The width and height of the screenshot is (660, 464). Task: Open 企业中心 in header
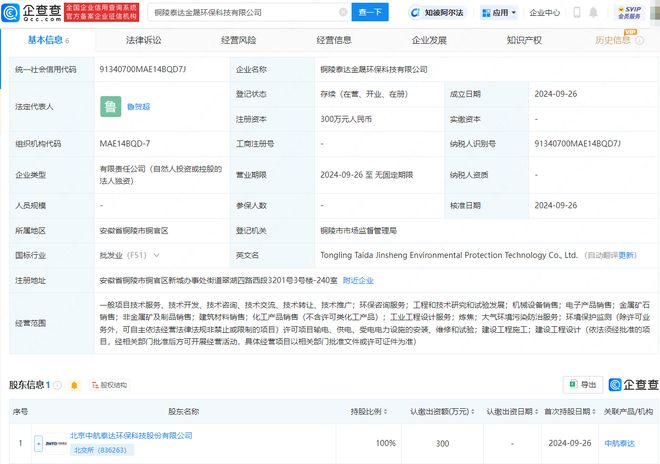point(545,13)
